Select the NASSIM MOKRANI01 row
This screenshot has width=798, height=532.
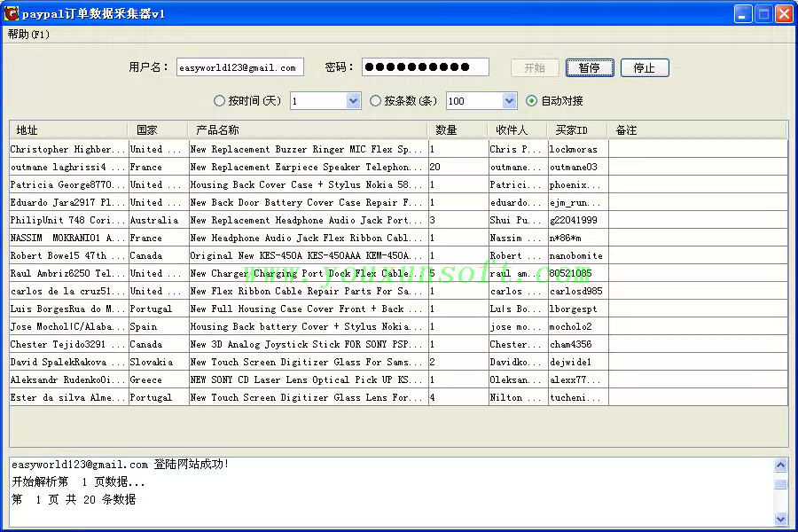[x=398, y=239]
